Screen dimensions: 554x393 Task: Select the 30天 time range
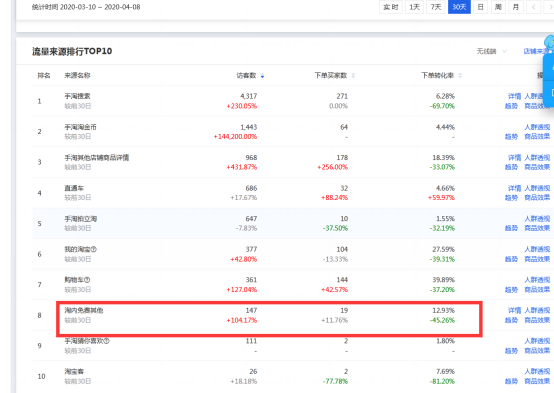[459, 7]
